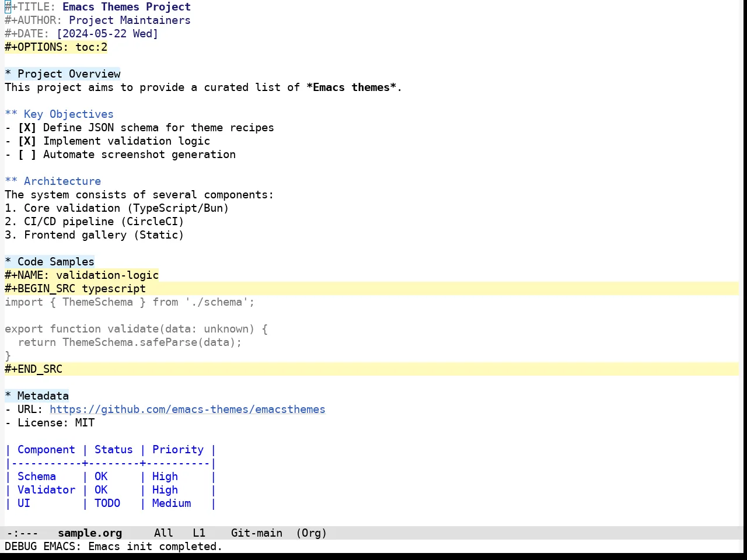Click the bold '*Emacs themes*' text
Image resolution: width=747 pixels, height=560 pixels.
(x=351, y=87)
